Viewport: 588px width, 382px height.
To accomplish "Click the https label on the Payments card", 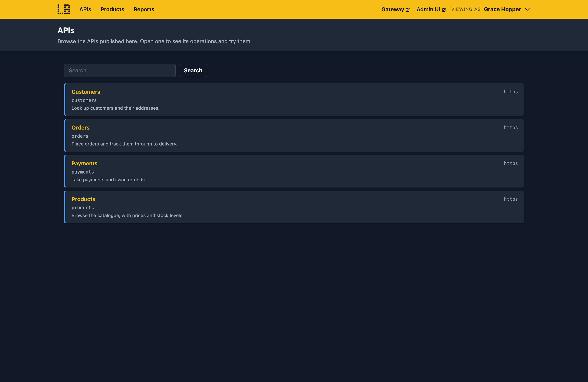I will point(511,164).
